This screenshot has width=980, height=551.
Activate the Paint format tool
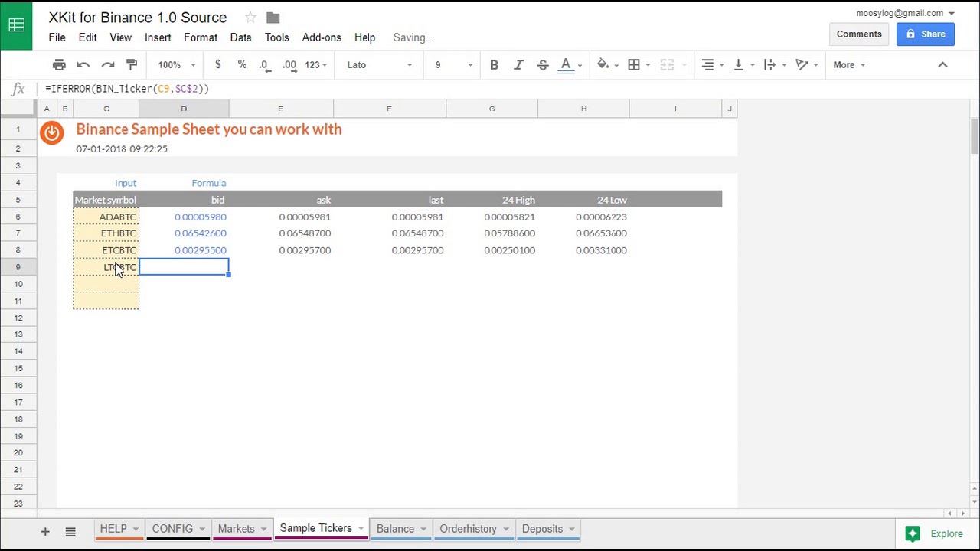pyautogui.click(x=132, y=65)
